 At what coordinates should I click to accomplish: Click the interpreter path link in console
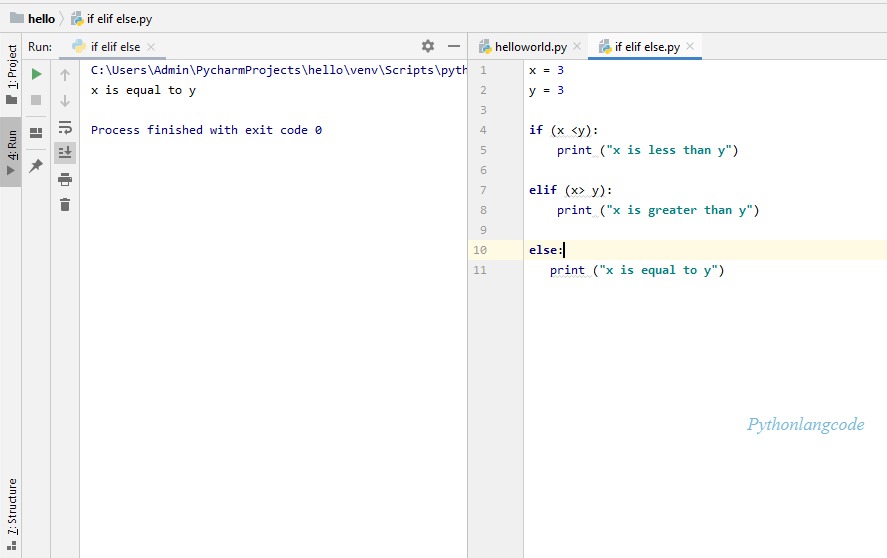pyautogui.click(x=279, y=70)
